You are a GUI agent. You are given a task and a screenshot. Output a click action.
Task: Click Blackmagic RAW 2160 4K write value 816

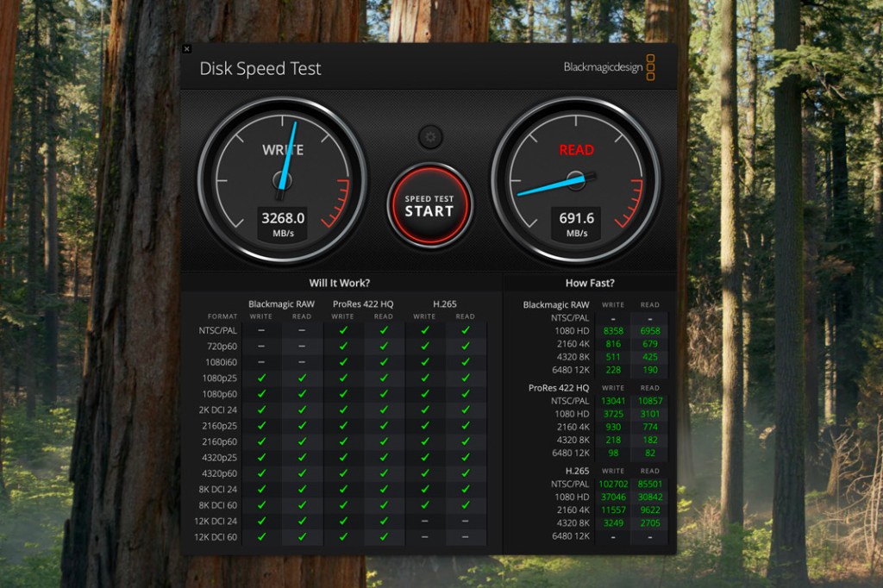[x=613, y=344]
